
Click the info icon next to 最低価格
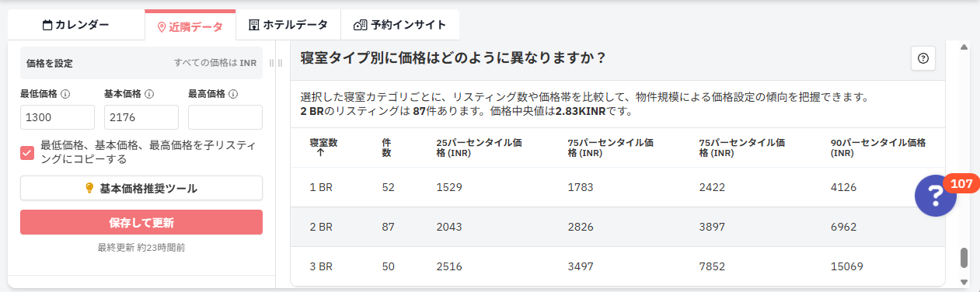[65, 94]
